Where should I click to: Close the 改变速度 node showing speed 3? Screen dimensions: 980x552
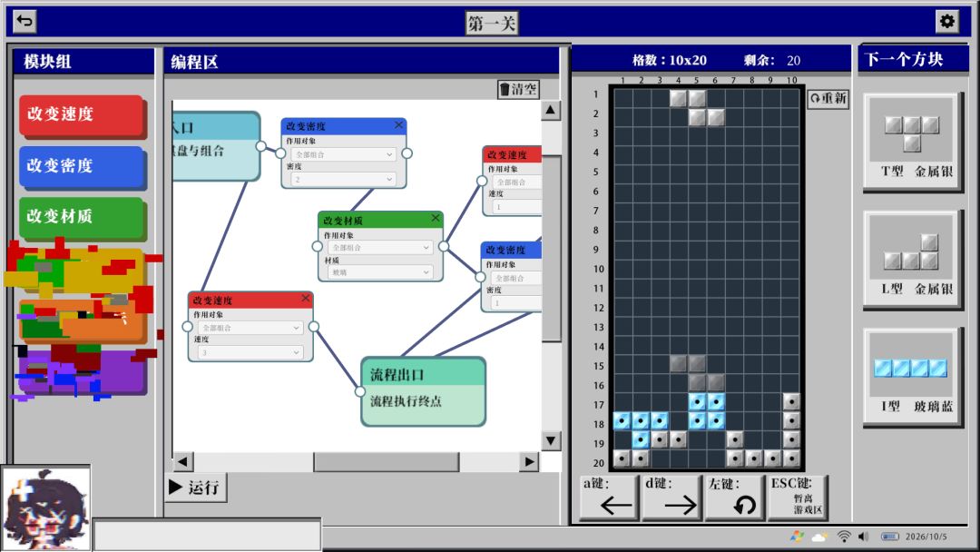(x=306, y=298)
